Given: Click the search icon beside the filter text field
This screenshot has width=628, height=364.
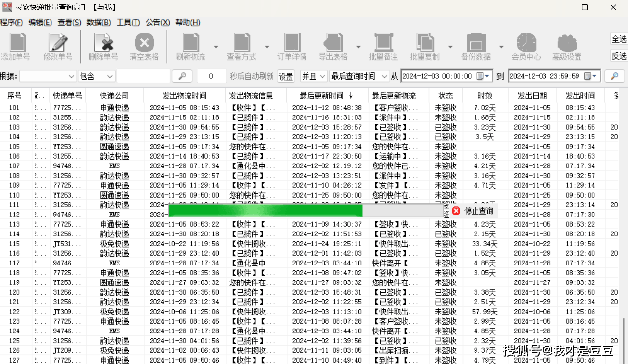Looking at the screenshot, I should point(182,76).
